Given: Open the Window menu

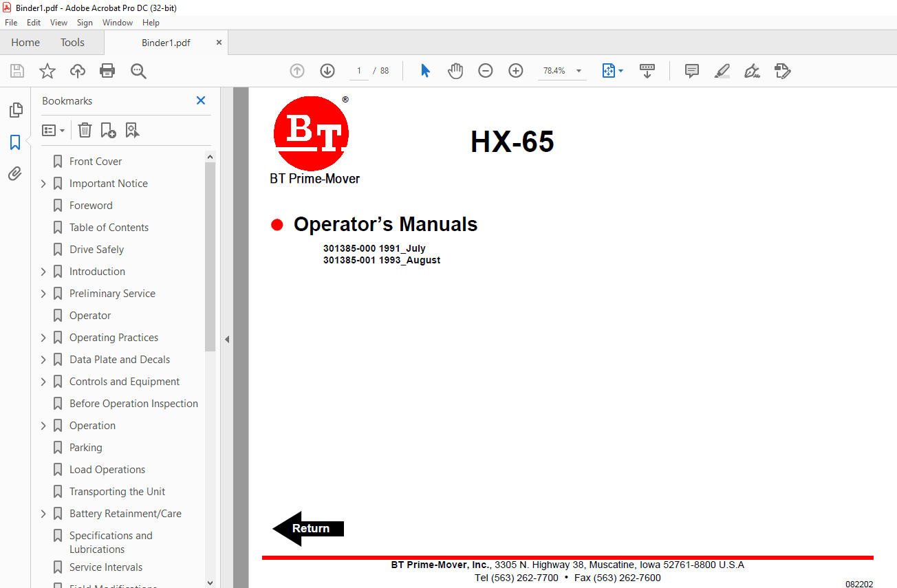Looking at the screenshot, I should coord(118,23).
